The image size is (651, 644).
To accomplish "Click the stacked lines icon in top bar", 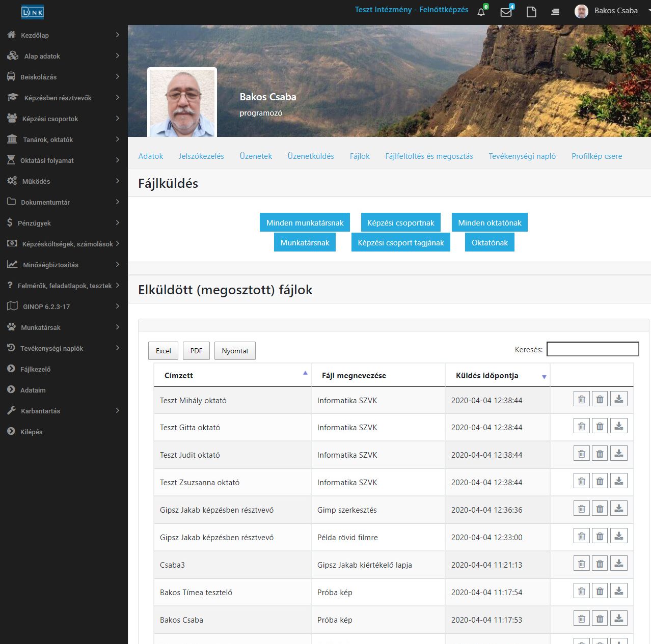I will 555,12.
